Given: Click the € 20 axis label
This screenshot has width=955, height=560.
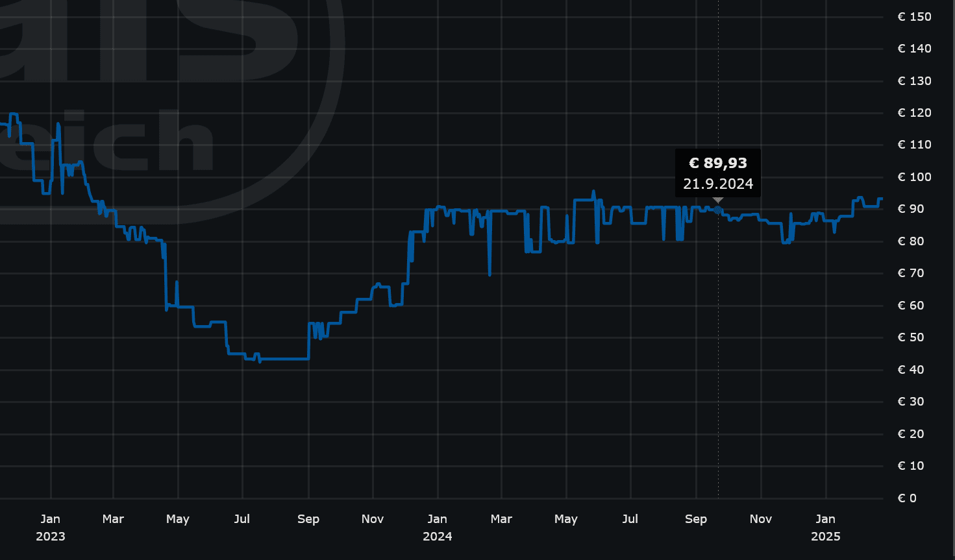Looking at the screenshot, I should pyautogui.click(x=911, y=434).
